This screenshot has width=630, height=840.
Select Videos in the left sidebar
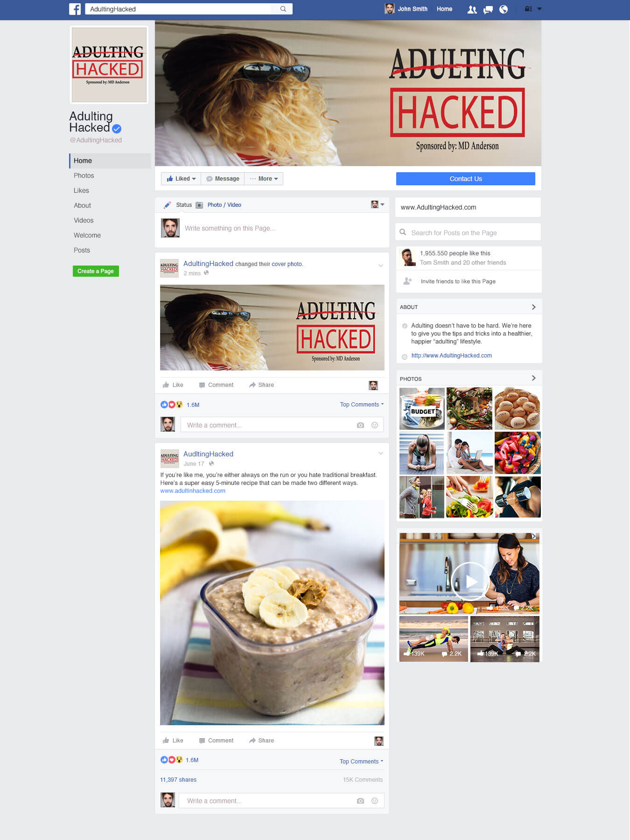84,220
